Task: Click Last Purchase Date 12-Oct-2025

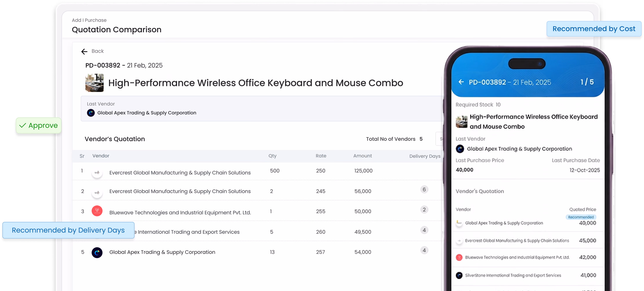Action: point(585,170)
